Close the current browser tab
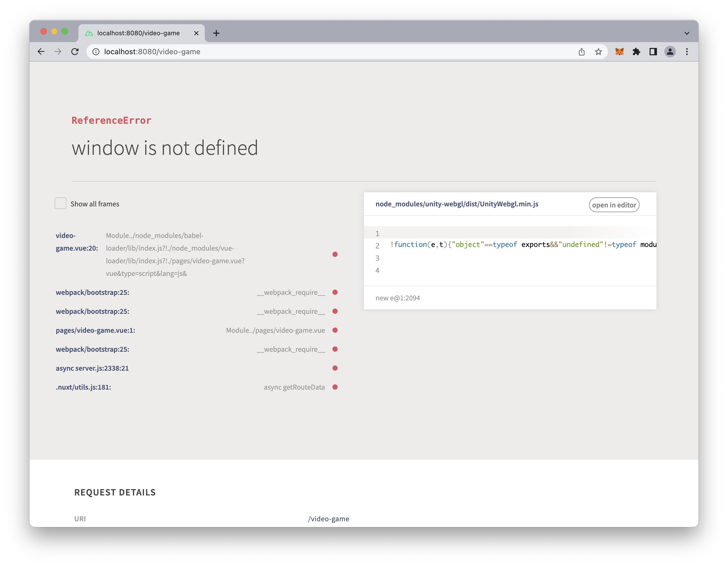 196,33
